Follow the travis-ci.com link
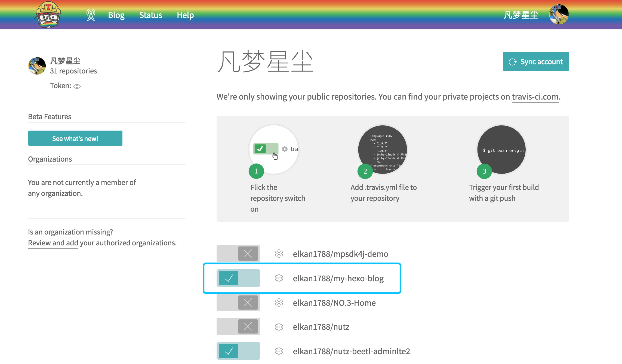This screenshot has width=622, height=364. point(535,97)
